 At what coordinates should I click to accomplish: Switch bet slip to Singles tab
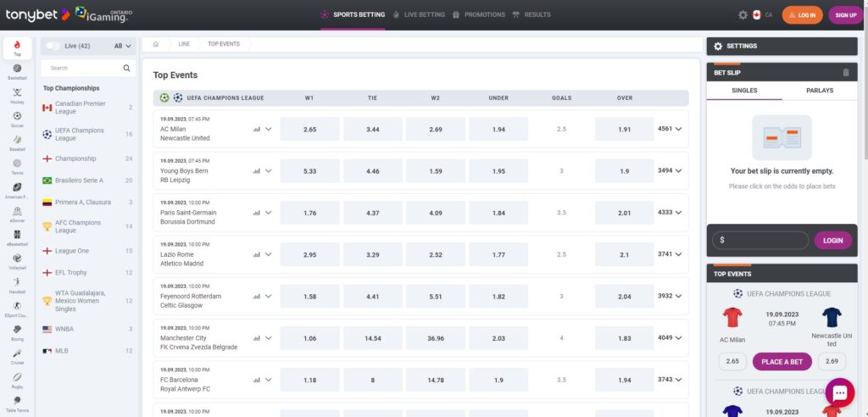[744, 91]
